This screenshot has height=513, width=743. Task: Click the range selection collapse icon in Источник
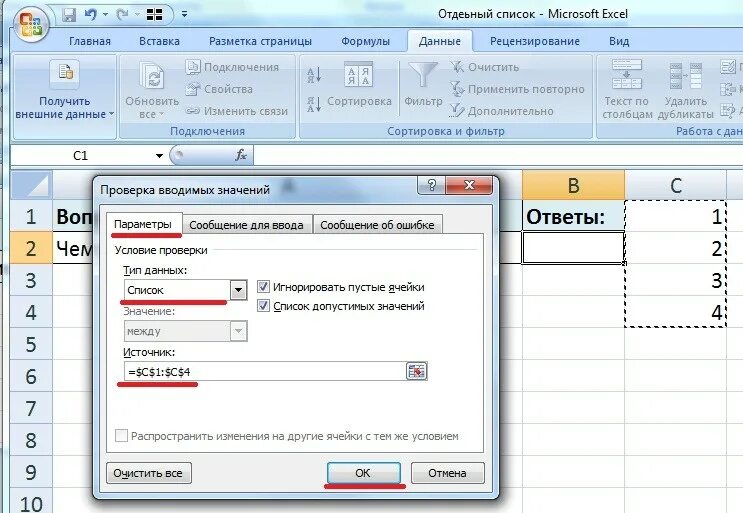tap(417, 371)
